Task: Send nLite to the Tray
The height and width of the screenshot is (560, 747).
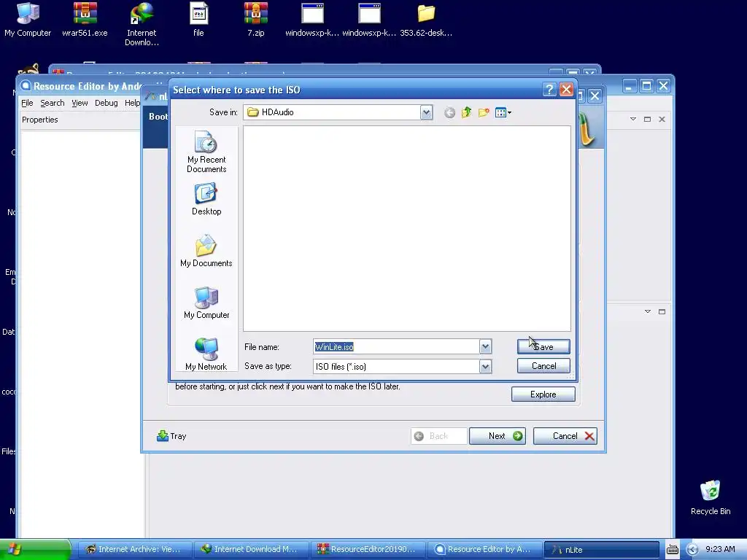Action: (171, 436)
